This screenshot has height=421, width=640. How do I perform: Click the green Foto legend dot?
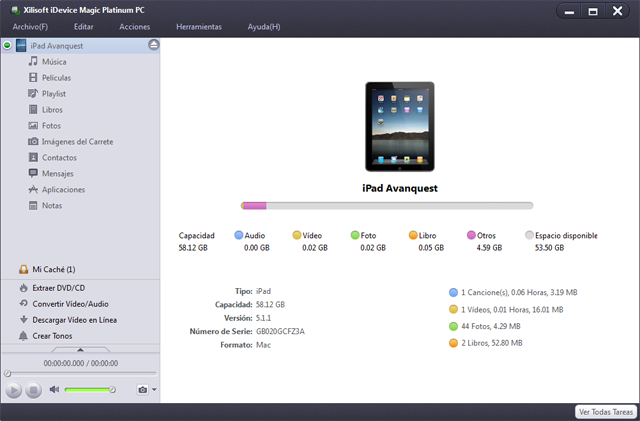click(x=355, y=235)
